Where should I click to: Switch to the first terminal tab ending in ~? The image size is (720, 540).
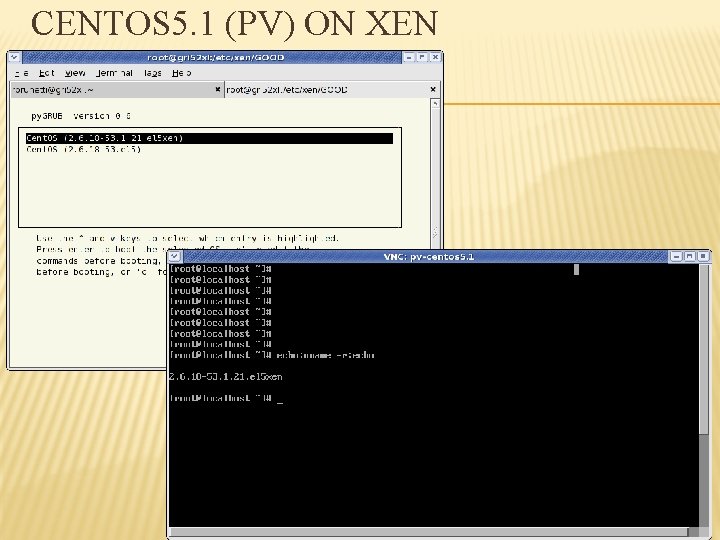[117, 90]
